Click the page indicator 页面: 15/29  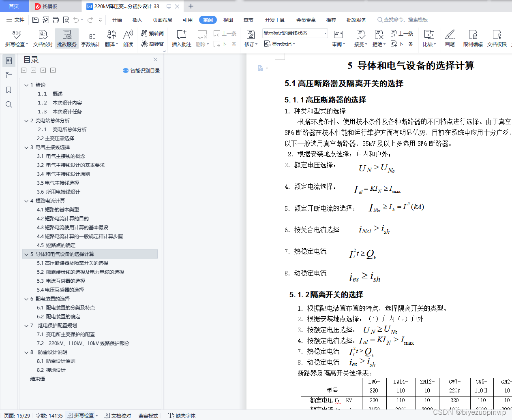17,416
